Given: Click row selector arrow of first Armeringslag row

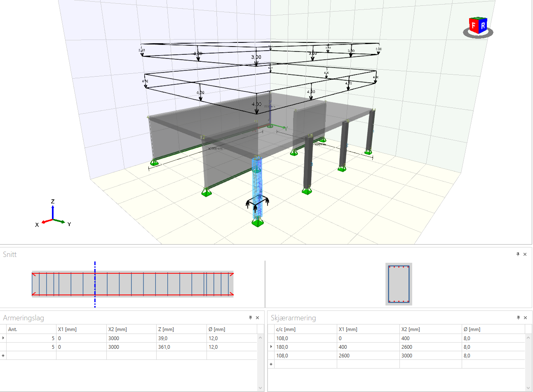Looking at the screenshot, I should (x=3, y=338).
